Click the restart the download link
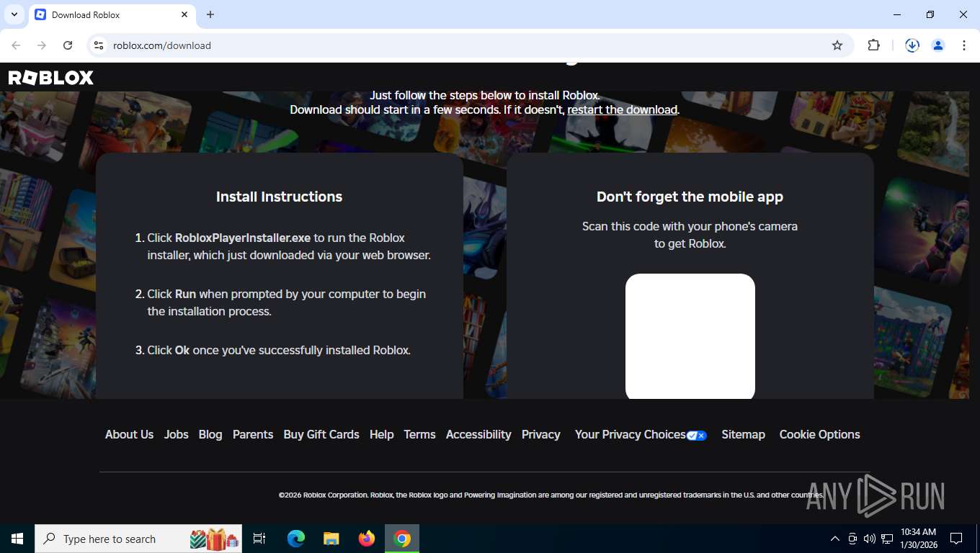The height and width of the screenshot is (553, 980). point(623,110)
